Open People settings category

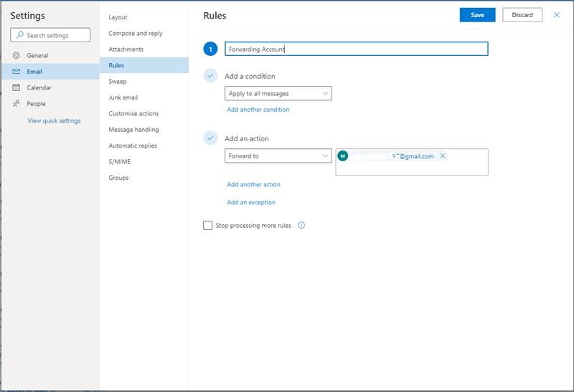click(x=50, y=103)
